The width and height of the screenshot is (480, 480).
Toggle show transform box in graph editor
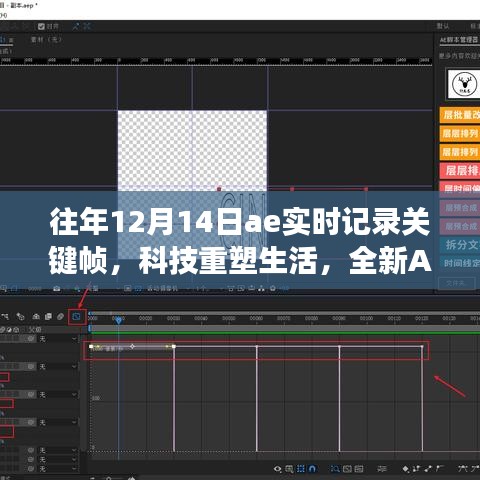coord(301,469)
